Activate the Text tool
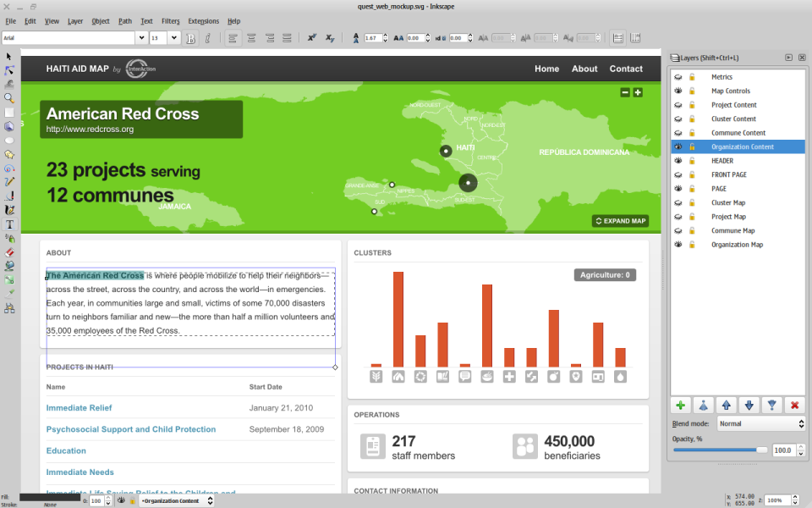Screen dimensions: 812x508 click(x=9, y=225)
